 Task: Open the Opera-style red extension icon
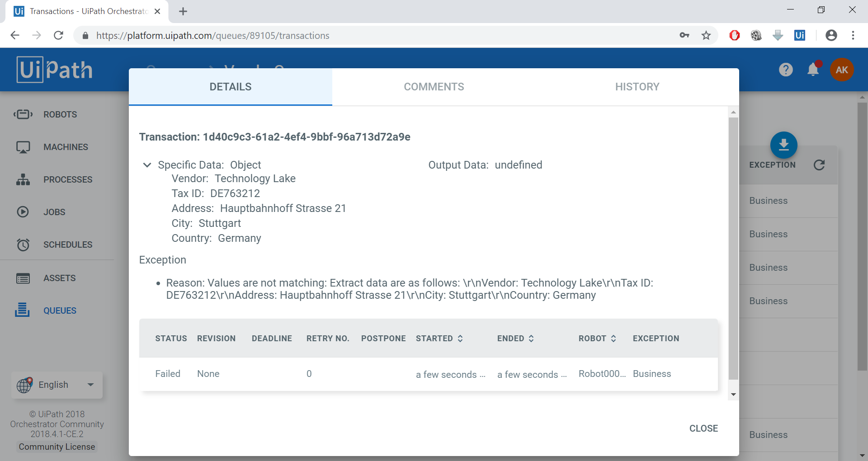[x=735, y=35]
